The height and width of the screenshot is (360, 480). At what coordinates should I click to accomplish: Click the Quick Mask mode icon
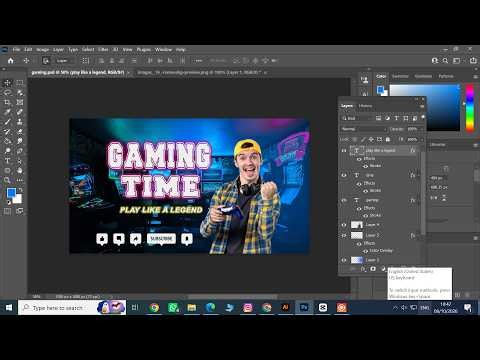[x=7, y=211]
